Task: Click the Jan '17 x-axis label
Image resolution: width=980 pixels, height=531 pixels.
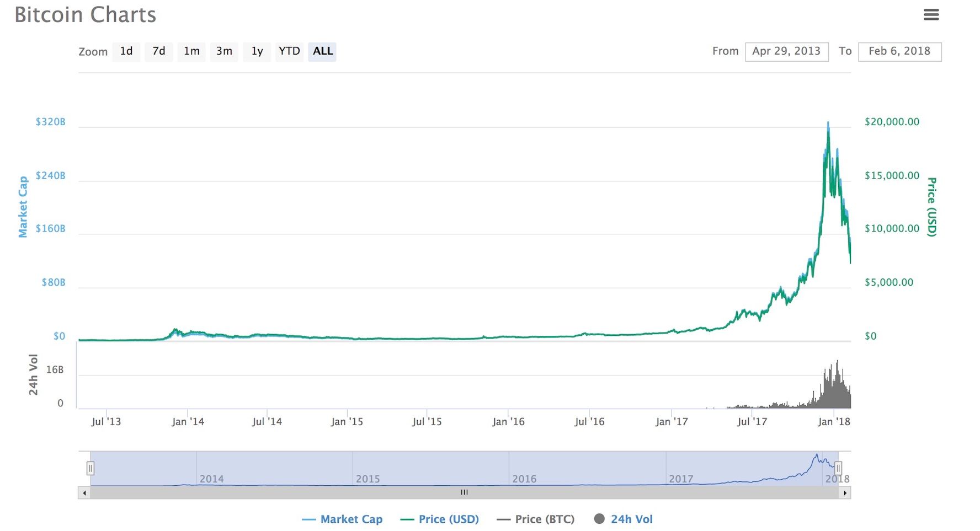Action: [672, 421]
